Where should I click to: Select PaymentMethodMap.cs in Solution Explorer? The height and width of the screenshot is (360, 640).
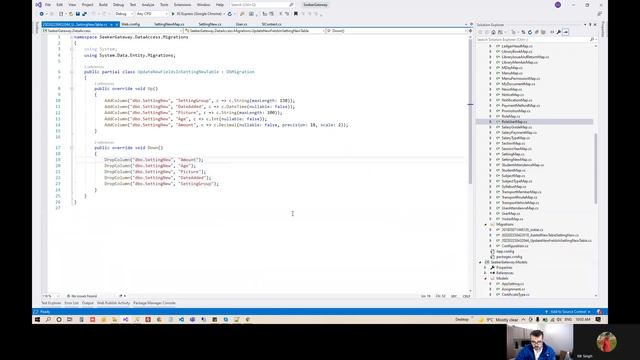click(x=520, y=105)
